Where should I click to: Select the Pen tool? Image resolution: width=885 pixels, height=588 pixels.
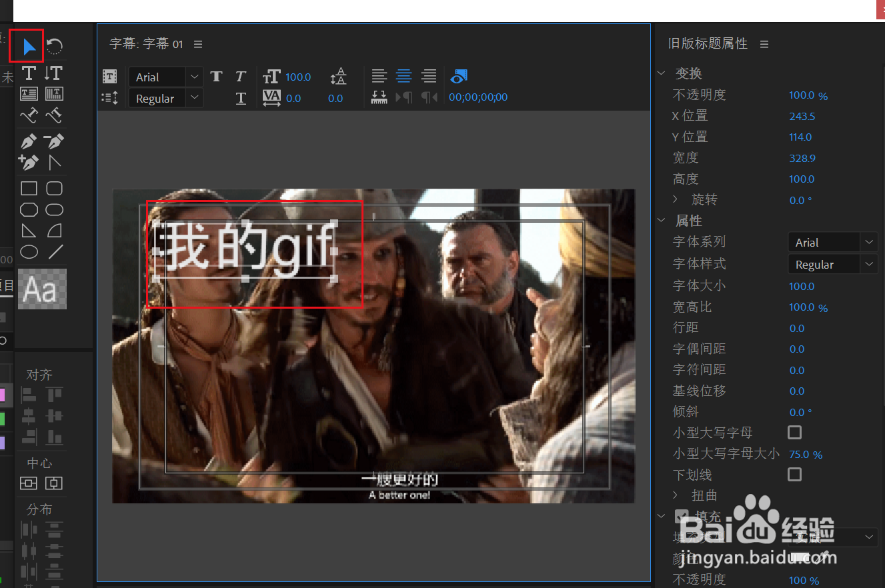29,141
